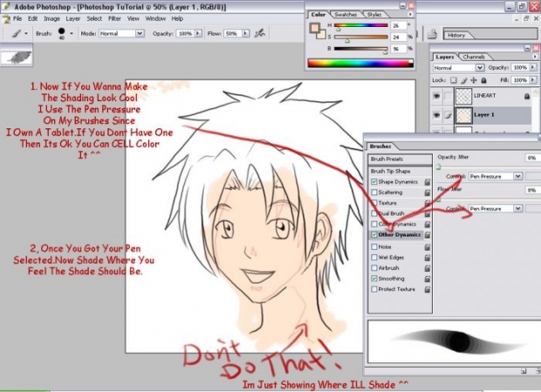Screen dimensions: 541x392
Task: Open the Brush tool preset picker
Action: 19,33
